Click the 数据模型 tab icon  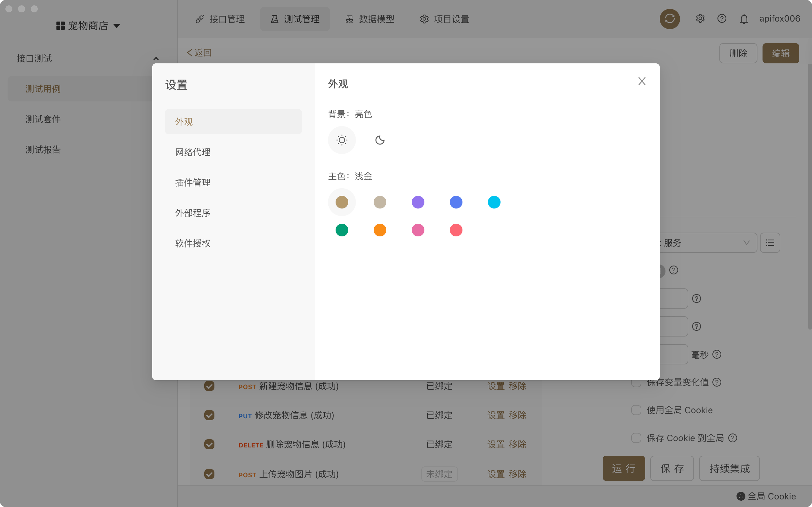[x=349, y=19]
